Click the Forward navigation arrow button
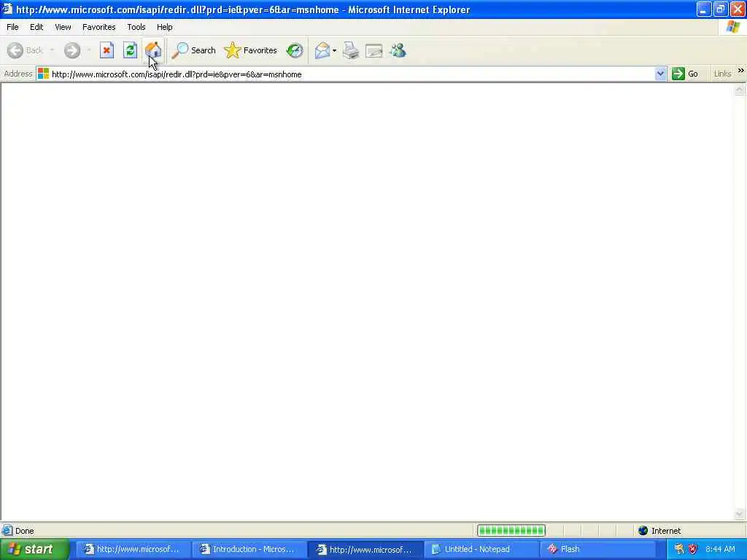The image size is (747, 560). pyautogui.click(x=72, y=50)
